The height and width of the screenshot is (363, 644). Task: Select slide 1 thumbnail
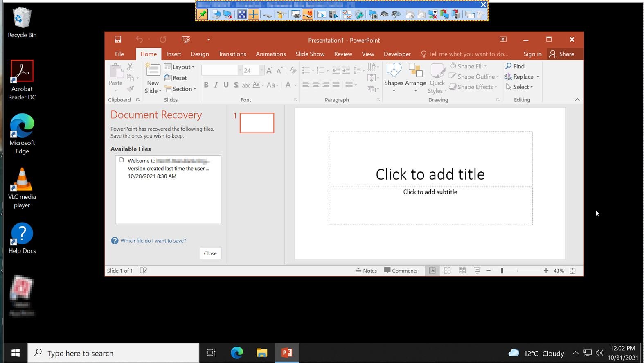tap(257, 123)
